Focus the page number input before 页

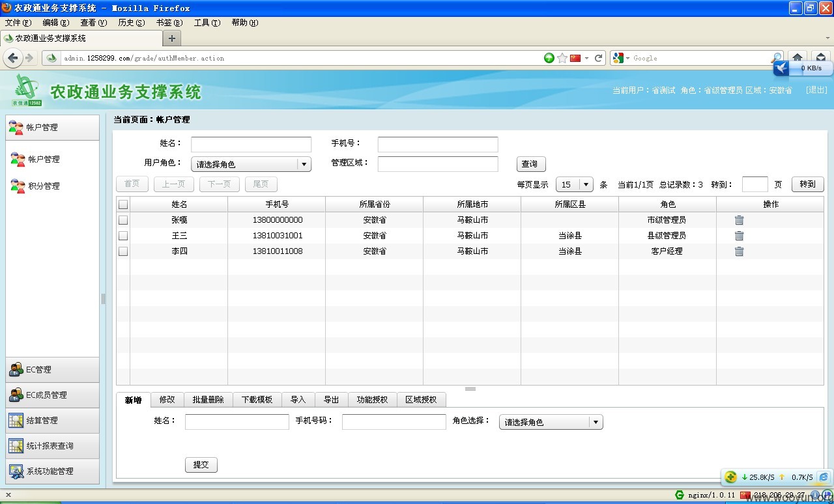tap(755, 184)
